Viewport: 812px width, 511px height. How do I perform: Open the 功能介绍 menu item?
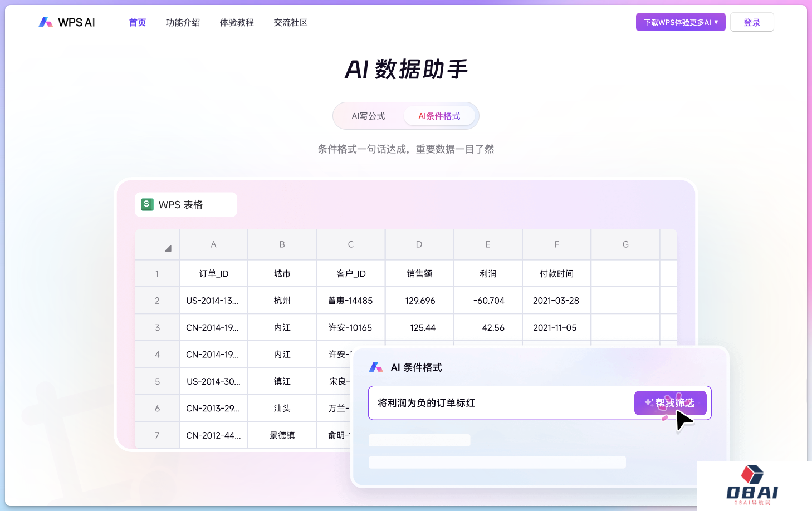(x=183, y=23)
